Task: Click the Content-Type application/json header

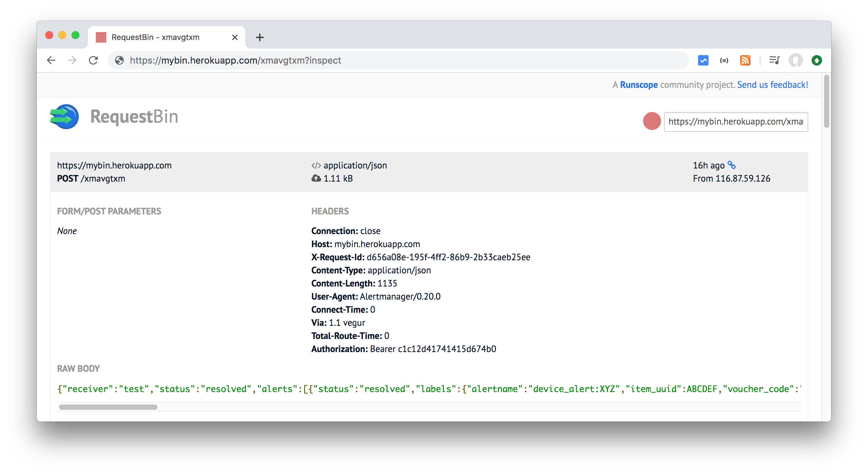Action: coord(371,270)
